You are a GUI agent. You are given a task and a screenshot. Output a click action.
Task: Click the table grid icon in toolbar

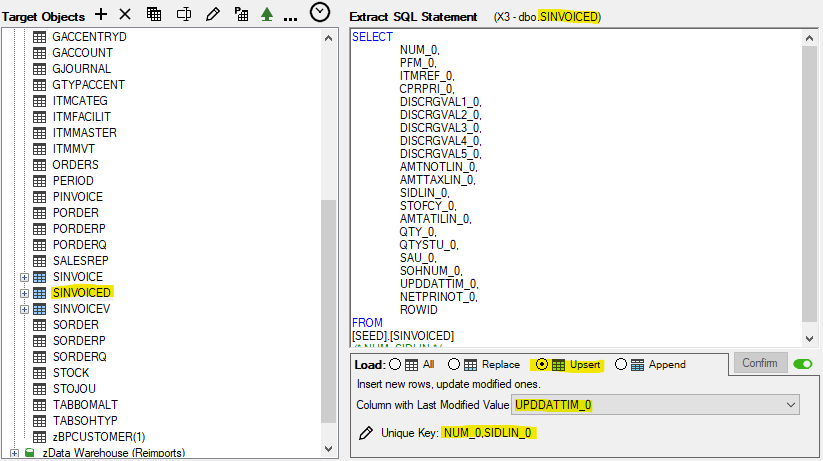(154, 14)
